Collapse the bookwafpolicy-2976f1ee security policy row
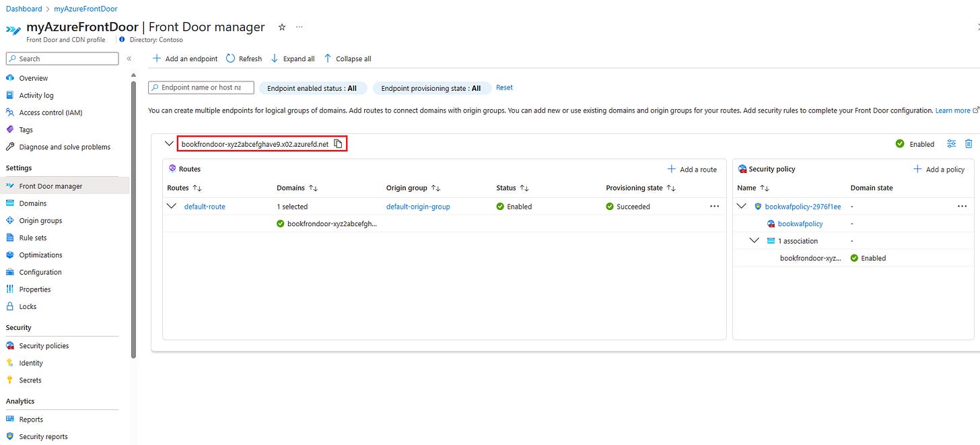The height and width of the screenshot is (445, 980). tap(742, 206)
